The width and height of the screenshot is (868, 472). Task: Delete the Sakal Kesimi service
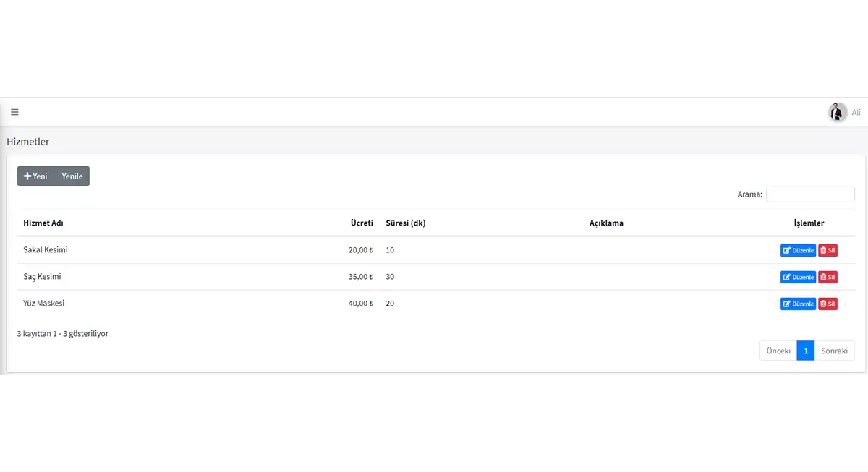[x=827, y=251]
